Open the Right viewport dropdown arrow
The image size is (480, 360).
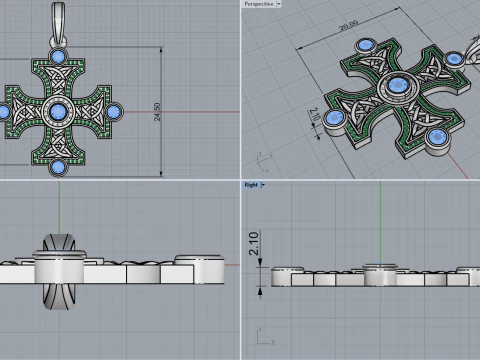pos(263,185)
